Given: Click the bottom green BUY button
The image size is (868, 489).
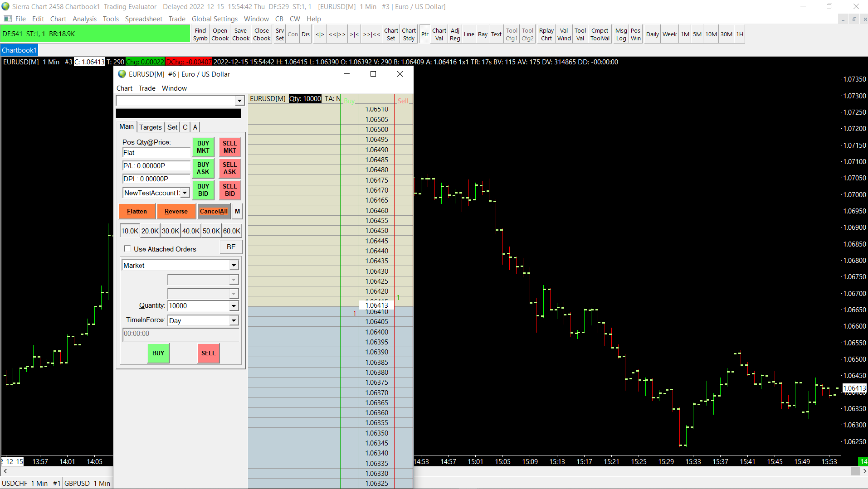Looking at the screenshot, I should coord(158,353).
